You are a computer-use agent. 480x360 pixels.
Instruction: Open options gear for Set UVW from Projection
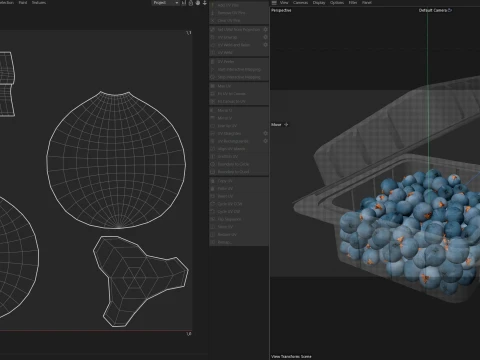tap(265, 29)
